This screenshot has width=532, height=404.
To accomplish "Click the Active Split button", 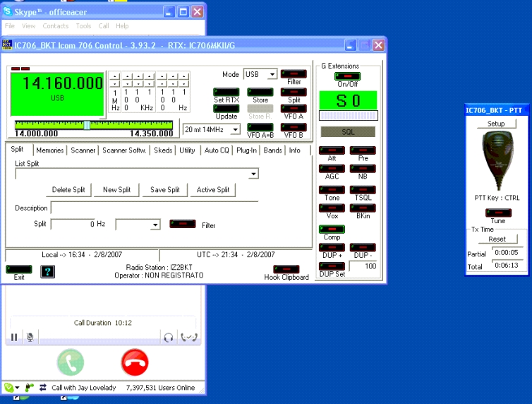I will [x=213, y=190].
